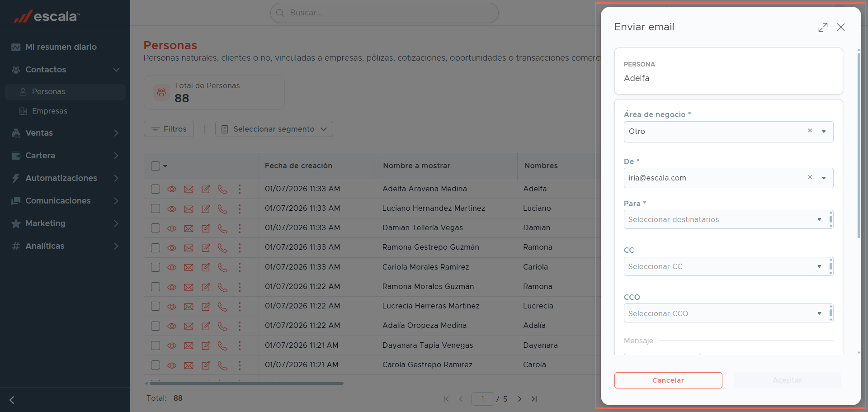Check the row for Ramona Gestrepo Guzmán
The width and height of the screenshot is (868, 412).
156,247
